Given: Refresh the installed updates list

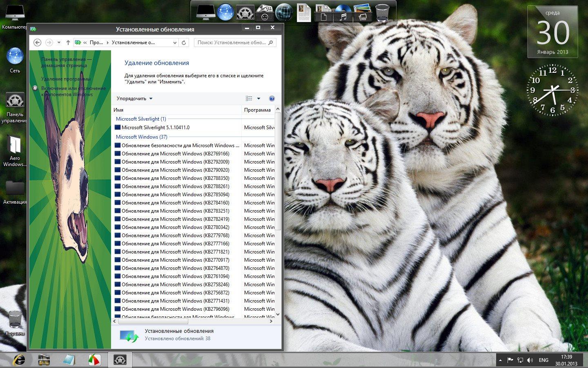Looking at the screenshot, I should 184,43.
